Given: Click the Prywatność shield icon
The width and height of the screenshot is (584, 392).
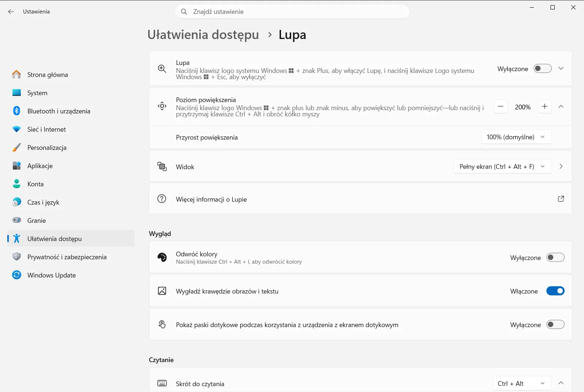Looking at the screenshot, I should coord(16,257).
